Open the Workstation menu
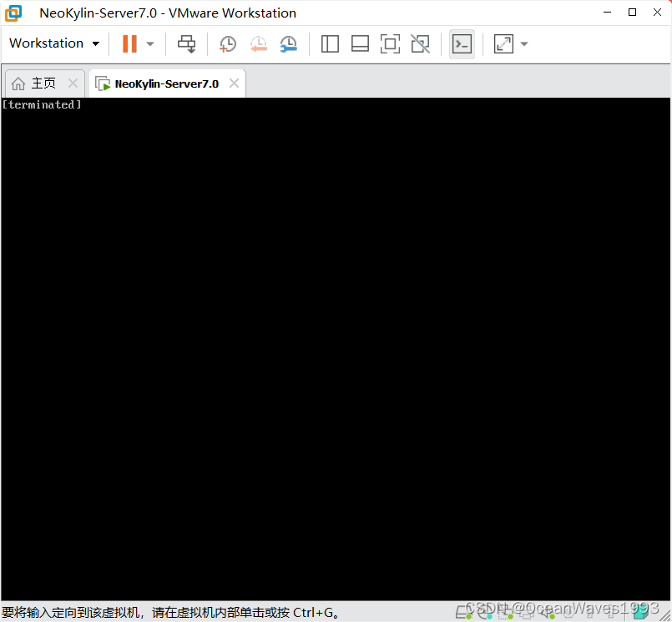This screenshot has width=672, height=622. [54, 43]
